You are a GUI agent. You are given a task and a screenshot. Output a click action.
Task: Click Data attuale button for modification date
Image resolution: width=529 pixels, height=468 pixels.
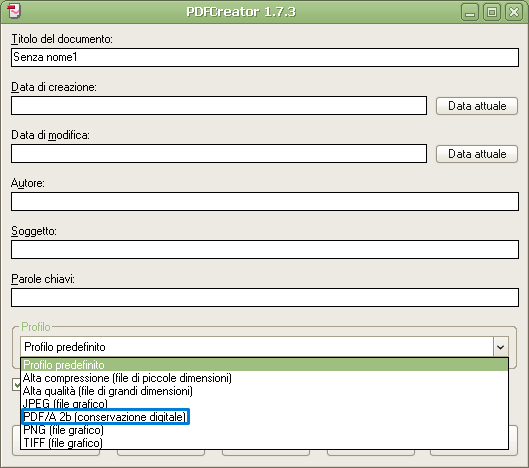click(477, 154)
